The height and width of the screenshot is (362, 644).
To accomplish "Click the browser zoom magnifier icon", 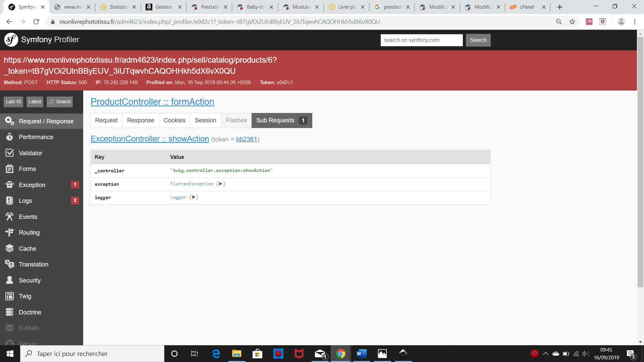I will click(x=559, y=22).
